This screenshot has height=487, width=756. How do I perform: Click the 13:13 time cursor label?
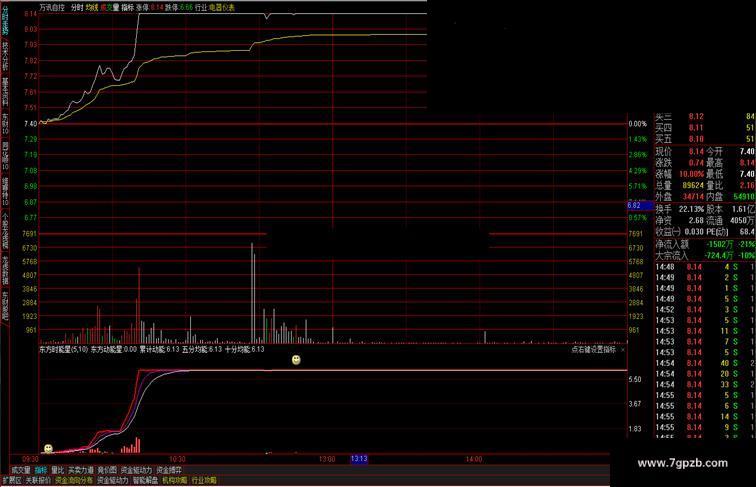point(359,459)
